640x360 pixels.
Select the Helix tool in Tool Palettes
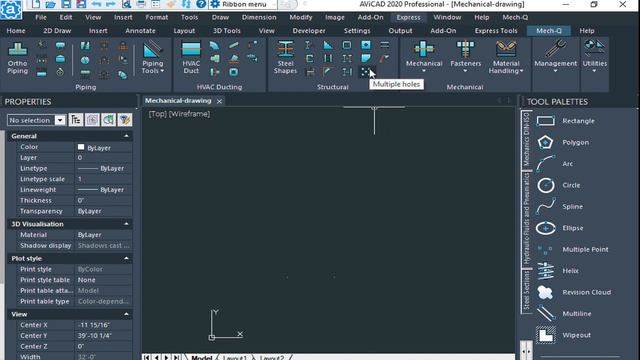(x=558, y=271)
